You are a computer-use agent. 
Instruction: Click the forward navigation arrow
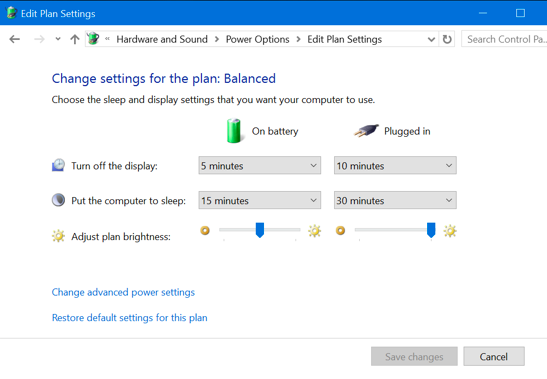[x=39, y=39]
